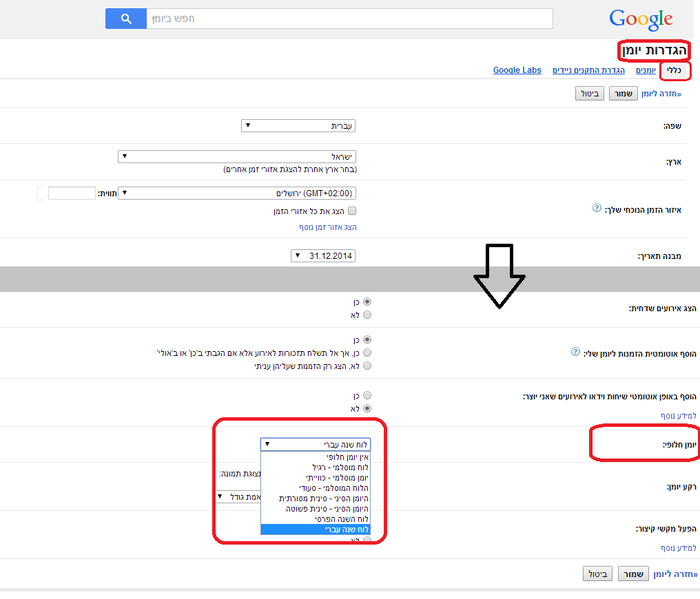Click top חזרה ליומן link

661,94
